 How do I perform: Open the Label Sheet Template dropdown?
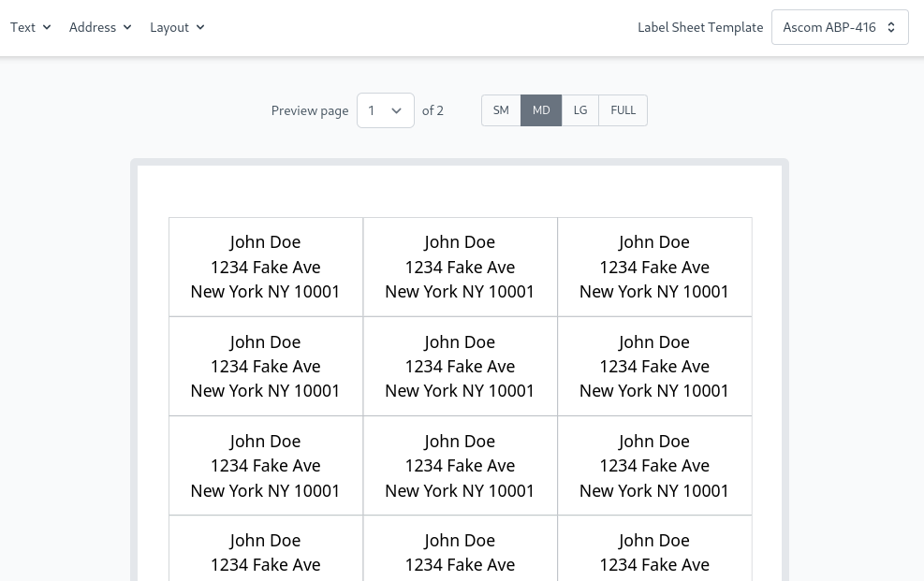839,27
